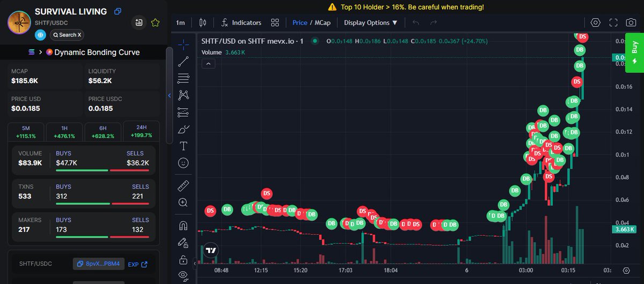Take a chart snapshot with the camera
Image resolution: width=644 pixels, height=284 pixels.
click(x=631, y=23)
